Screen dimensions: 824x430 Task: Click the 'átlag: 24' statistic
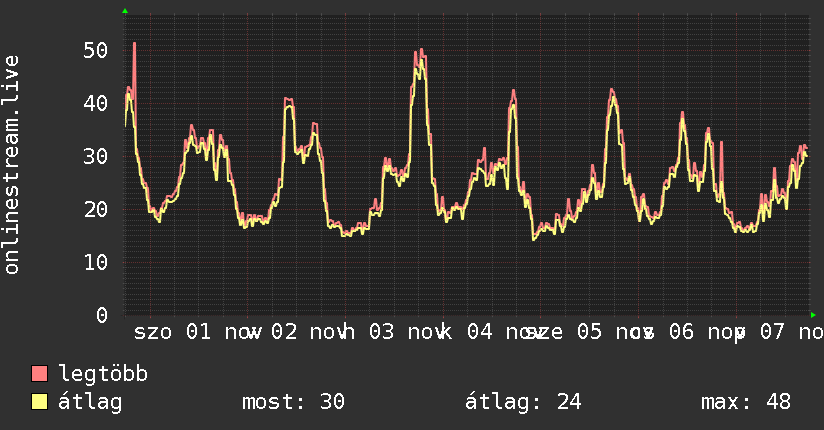(523, 402)
